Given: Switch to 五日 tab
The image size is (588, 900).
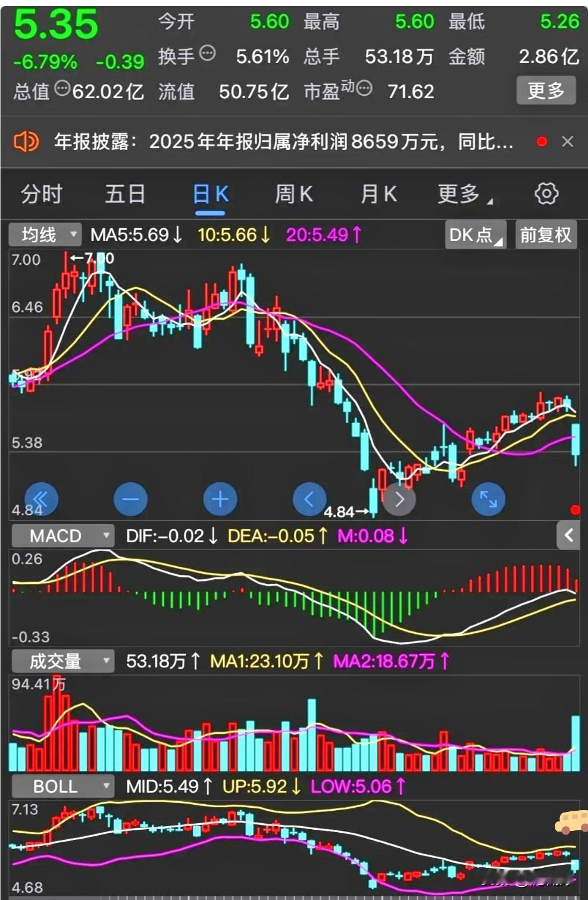Looking at the screenshot, I should [125, 194].
